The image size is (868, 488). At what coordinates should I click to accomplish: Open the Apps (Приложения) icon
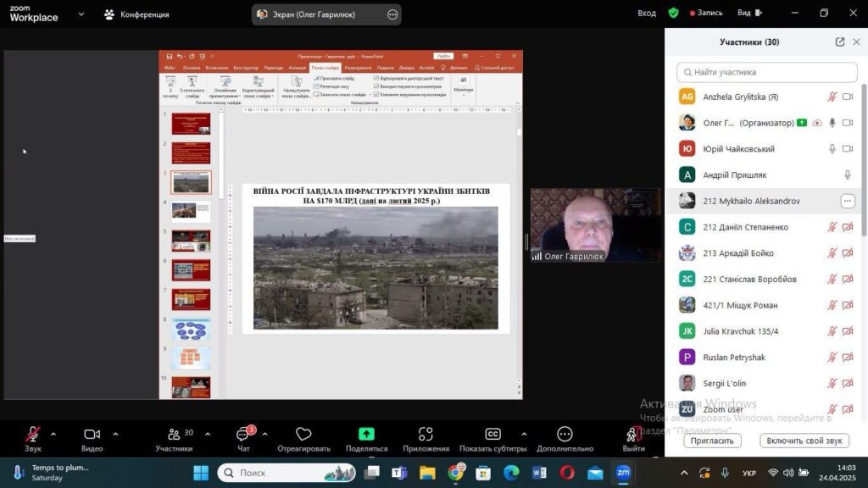click(426, 435)
